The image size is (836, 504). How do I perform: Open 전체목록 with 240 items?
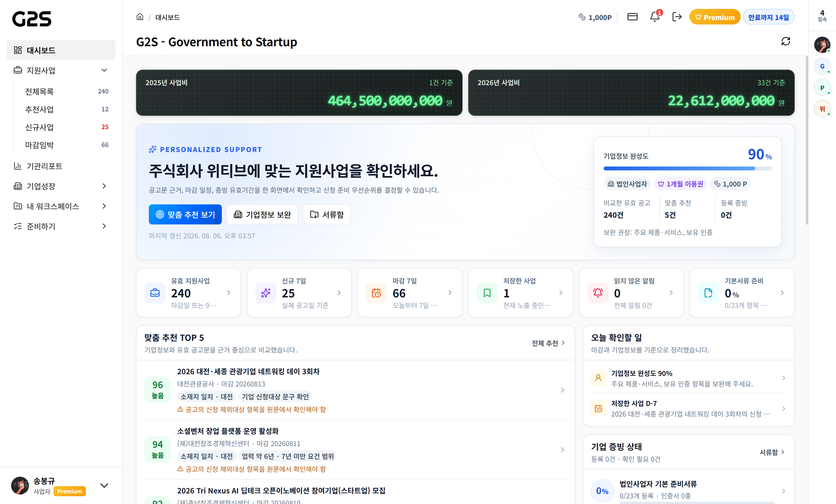[x=67, y=92]
